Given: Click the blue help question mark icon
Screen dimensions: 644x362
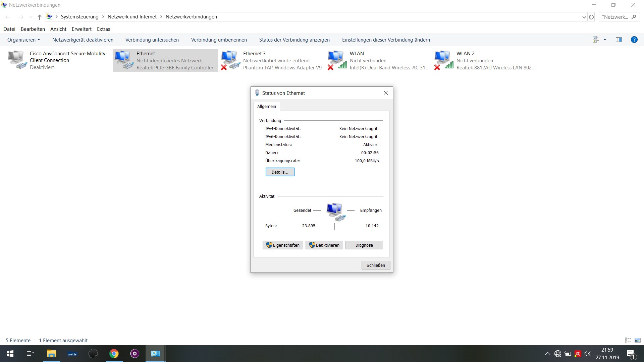Looking at the screenshot, I should (x=634, y=40).
